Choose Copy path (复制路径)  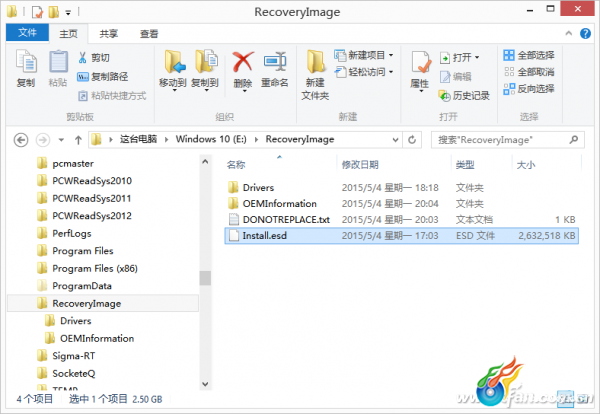pos(103,77)
